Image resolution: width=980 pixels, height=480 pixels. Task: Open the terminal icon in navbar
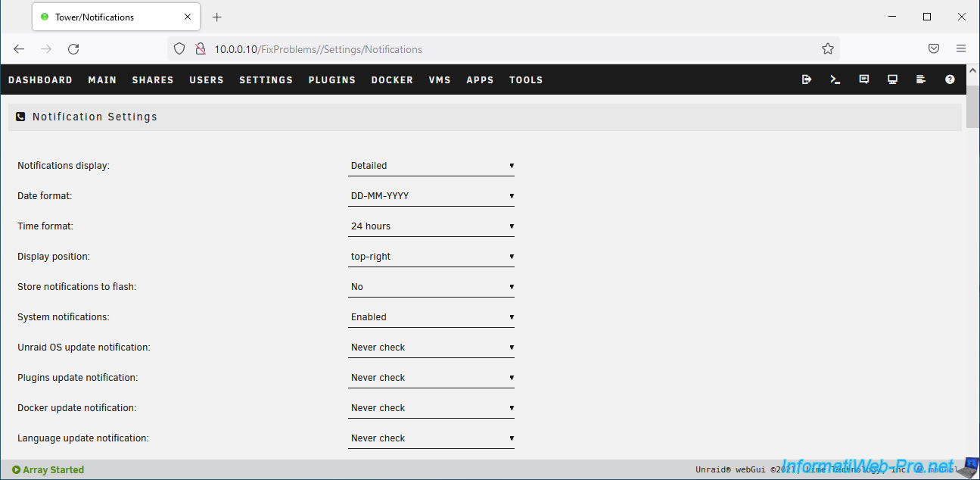[x=835, y=79]
